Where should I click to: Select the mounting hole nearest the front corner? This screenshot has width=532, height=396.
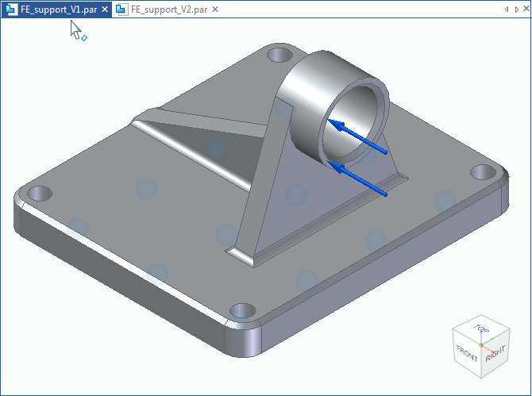click(x=241, y=312)
